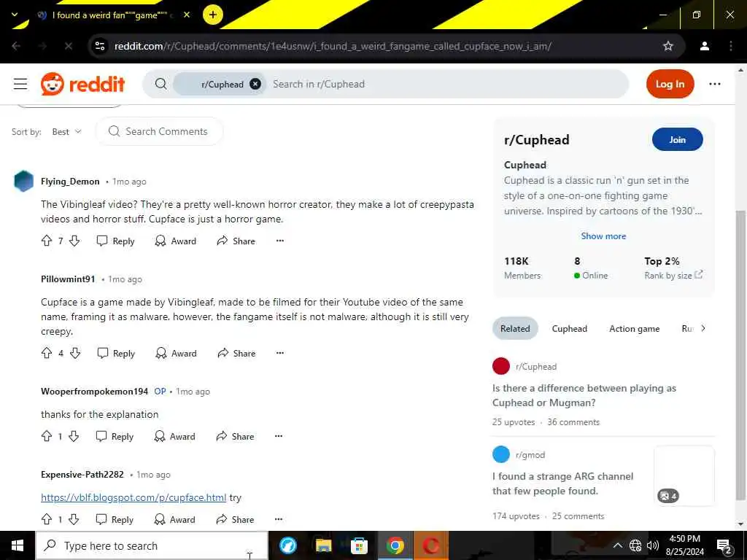Select the Action game related tab
The height and width of the screenshot is (560, 747).
tap(634, 329)
